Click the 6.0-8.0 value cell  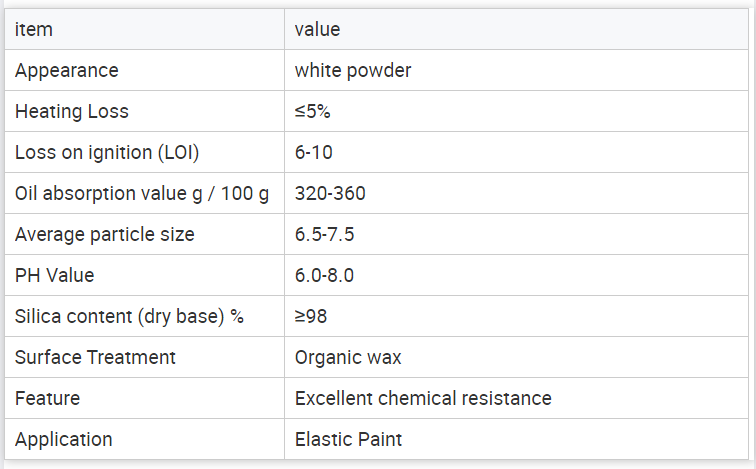(x=516, y=275)
